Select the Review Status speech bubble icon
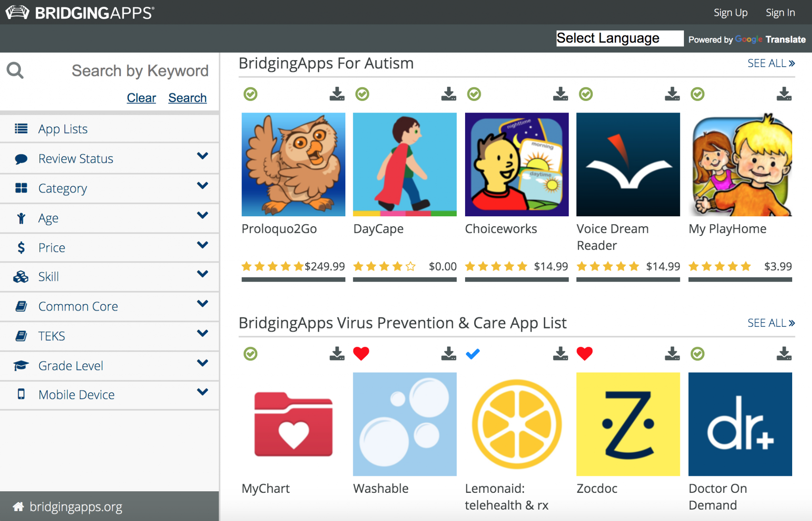812x521 pixels. (x=21, y=158)
